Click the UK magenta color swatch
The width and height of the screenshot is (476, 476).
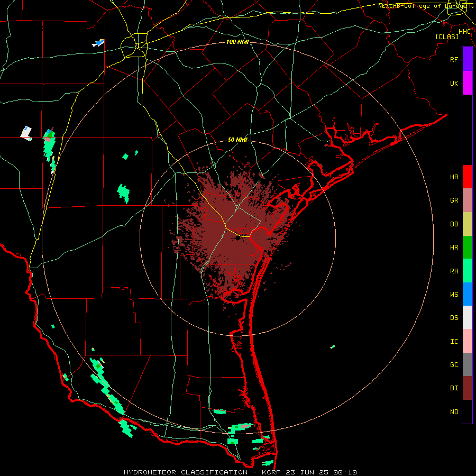467,83
